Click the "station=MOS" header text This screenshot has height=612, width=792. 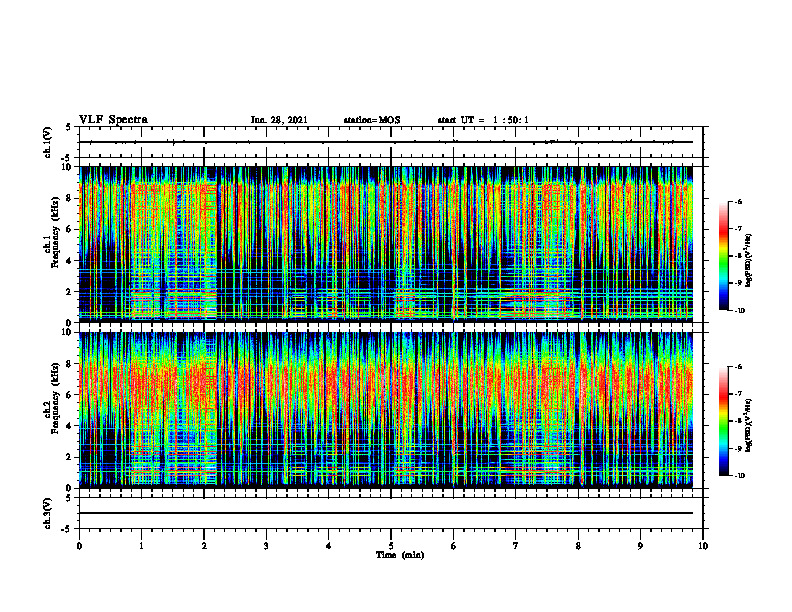372,120
